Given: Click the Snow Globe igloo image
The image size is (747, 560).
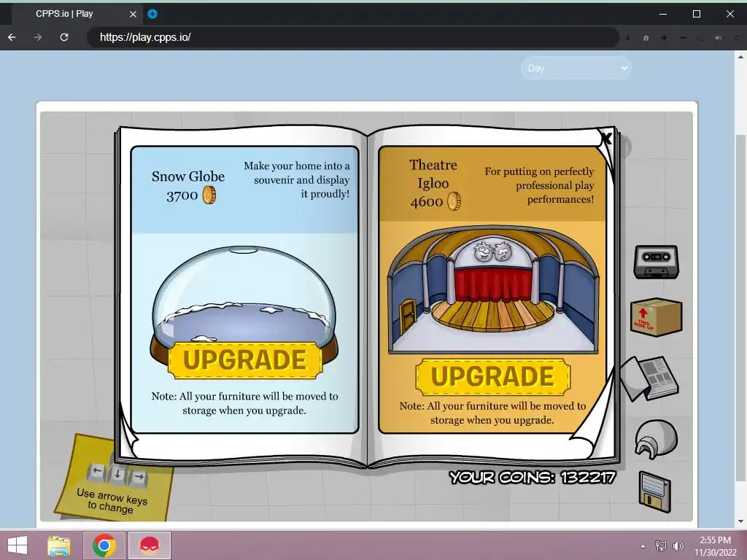Looking at the screenshot, I should tap(244, 305).
